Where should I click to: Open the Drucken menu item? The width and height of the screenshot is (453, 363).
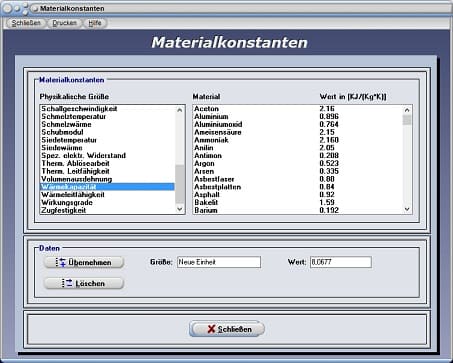64,23
